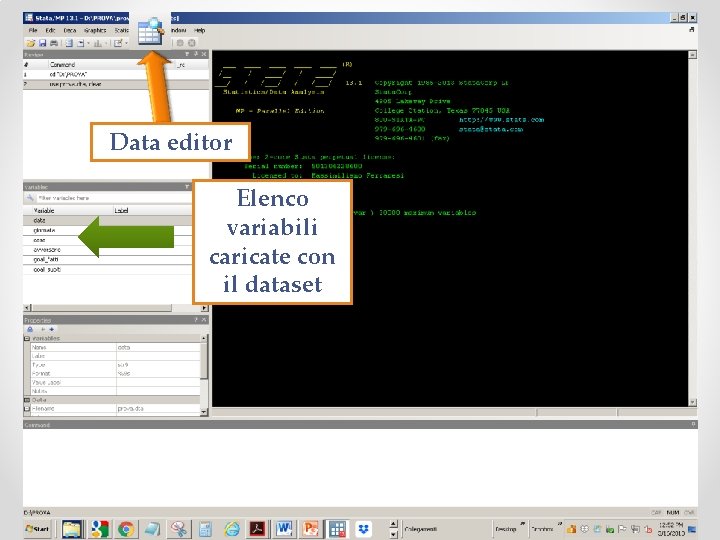Select the 'goal_subiti' variable row
720x540 pixels.
108,270
